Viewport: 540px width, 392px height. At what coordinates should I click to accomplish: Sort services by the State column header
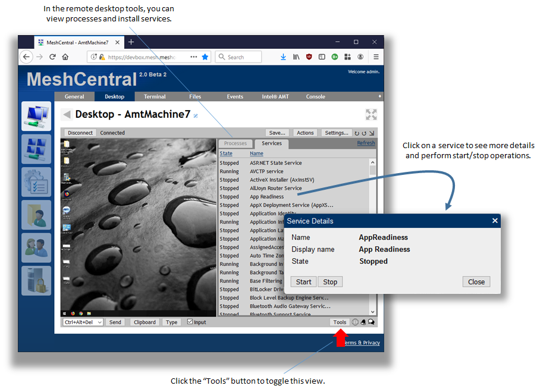226,153
